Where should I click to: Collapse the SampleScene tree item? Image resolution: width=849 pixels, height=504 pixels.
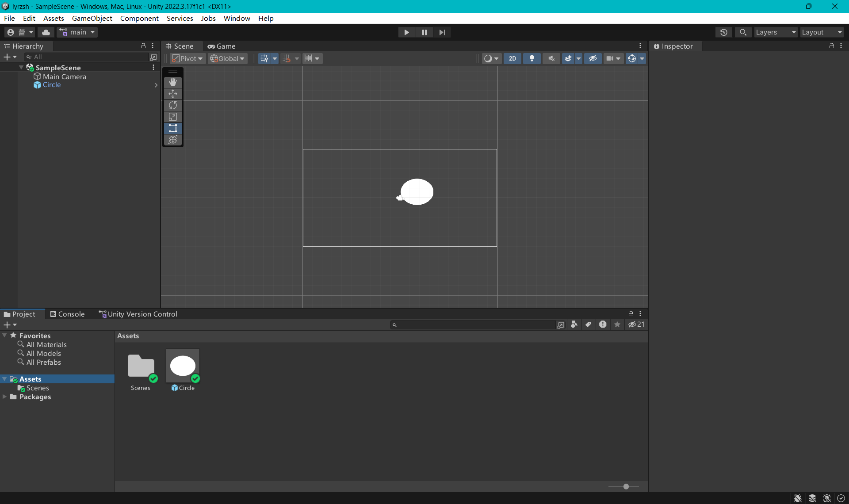[21, 68]
